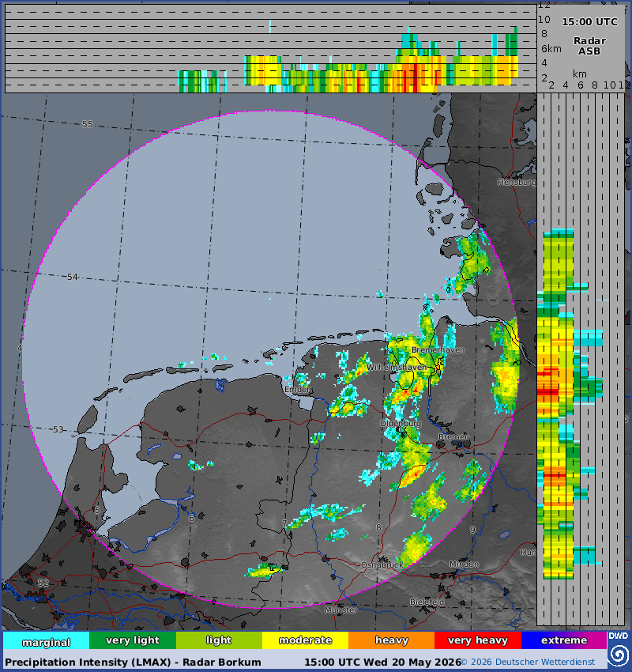This screenshot has width=632, height=672.
Task: Click the 15:00 UTC time header
Action: tap(589, 22)
